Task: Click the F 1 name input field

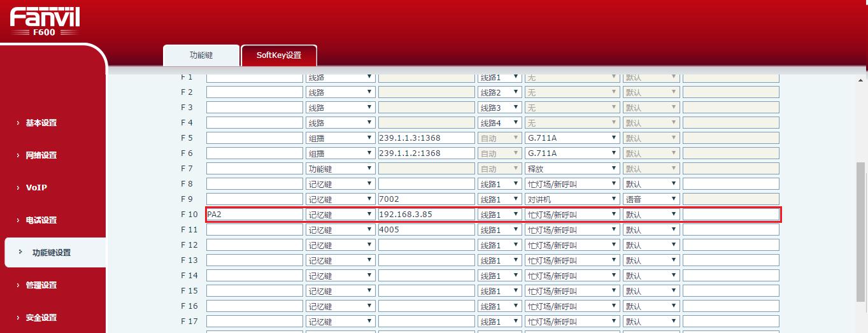Action: point(255,77)
